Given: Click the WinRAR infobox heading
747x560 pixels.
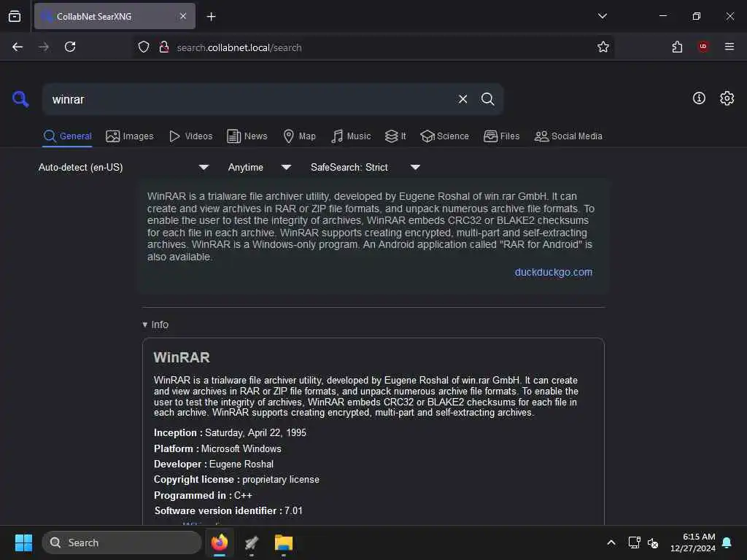Looking at the screenshot, I should 182,357.
